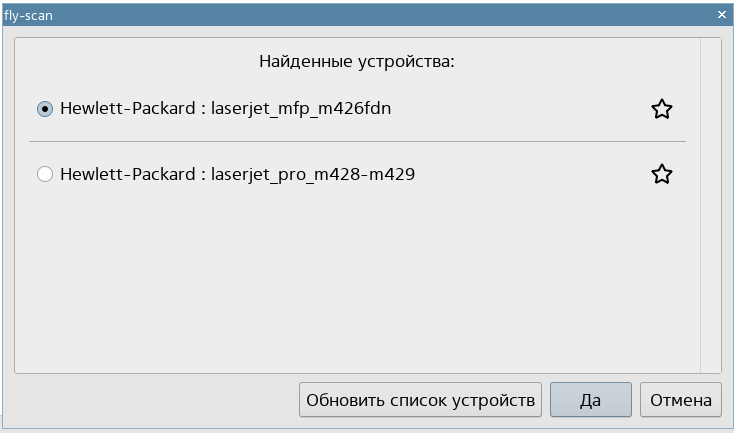Select the laserjet_mfp_m426fdn radio button

coord(44,109)
